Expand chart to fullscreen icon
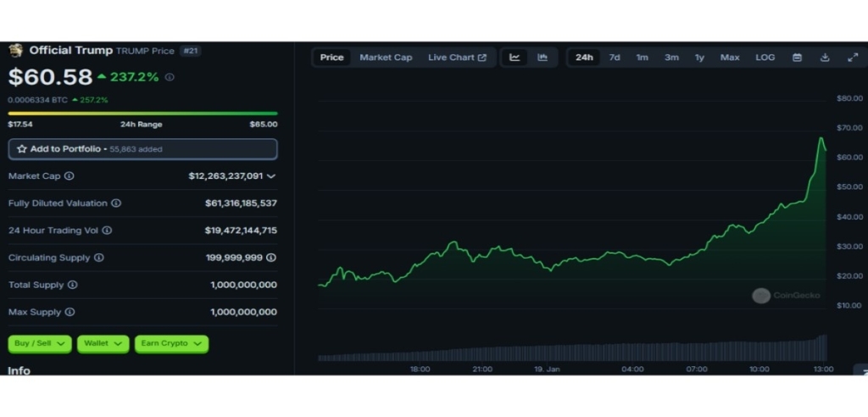Viewport: 868px width, 417px height. [853, 58]
